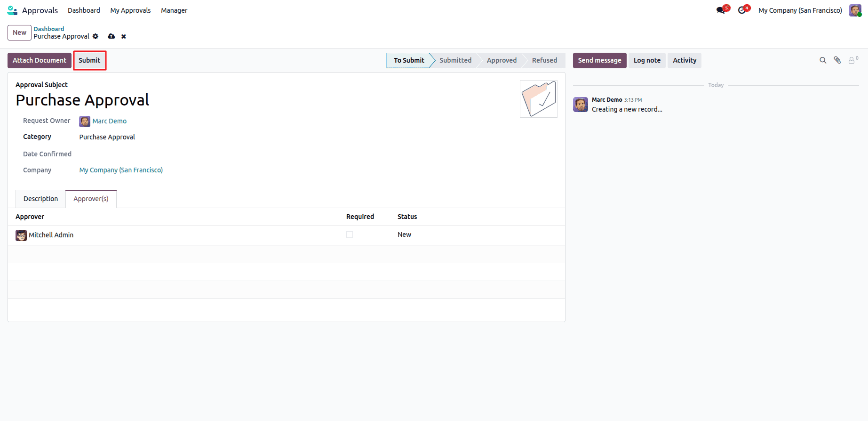Open the conversations chat icon with badge
The image size is (868, 421).
[721, 10]
